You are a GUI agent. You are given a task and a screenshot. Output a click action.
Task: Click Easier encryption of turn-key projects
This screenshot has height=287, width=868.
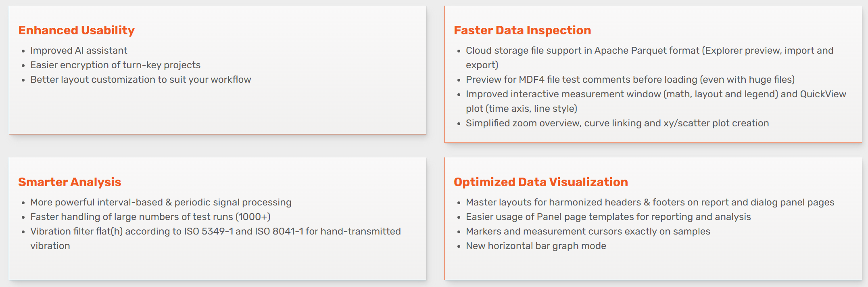pos(115,65)
